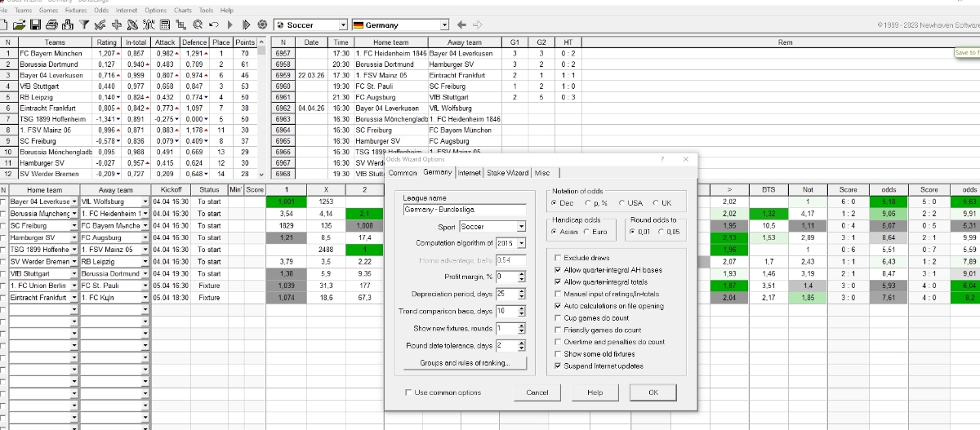Uncheck Suspend Internet updates
Screen dimensions: 980x430
[x=556, y=366]
